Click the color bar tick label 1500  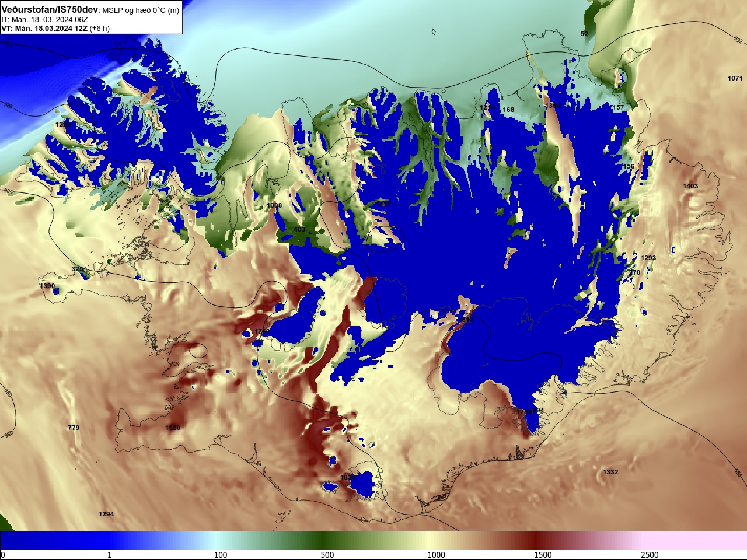(x=543, y=555)
